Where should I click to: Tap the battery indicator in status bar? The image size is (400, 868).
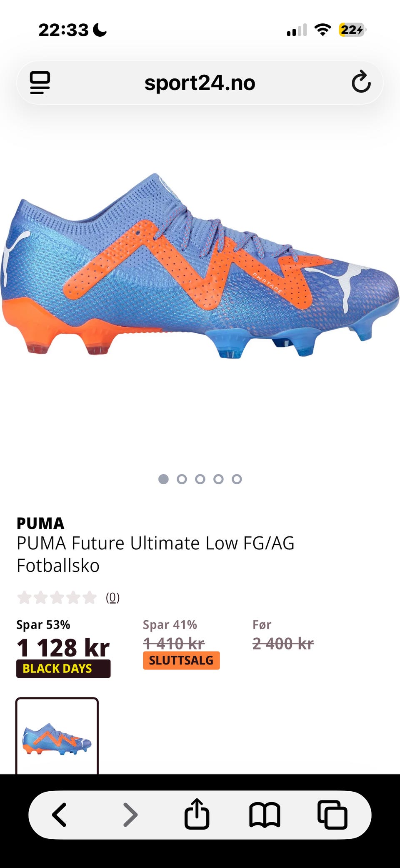click(352, 30)
